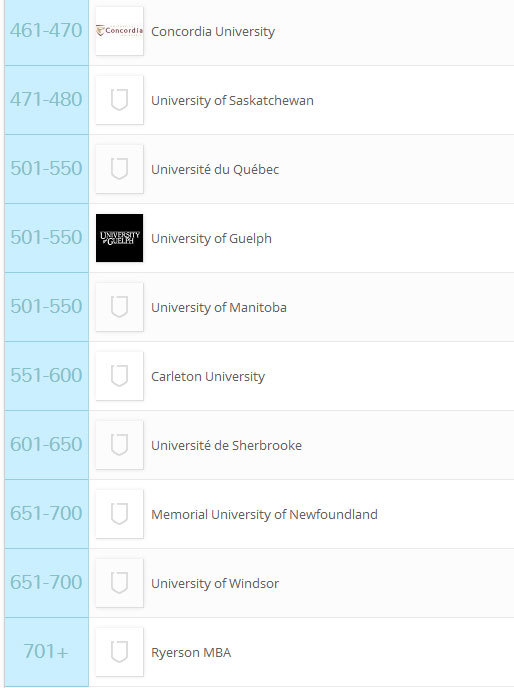Open the University of Manitoba link
514x688 pixels.
219,308
